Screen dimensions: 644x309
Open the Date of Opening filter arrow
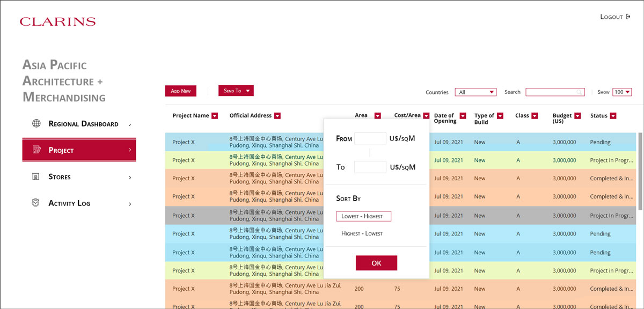463,116
